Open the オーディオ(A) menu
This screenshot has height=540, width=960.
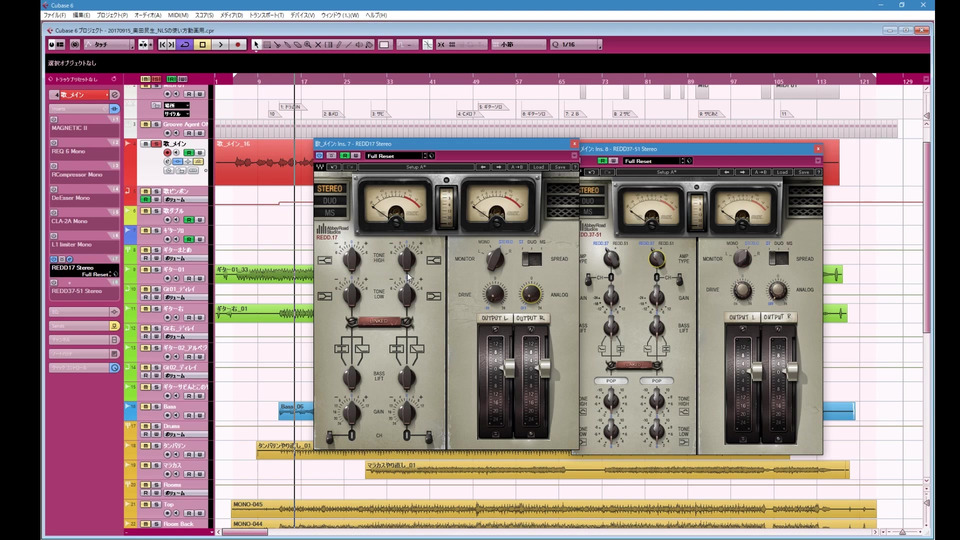coord(148,15)
